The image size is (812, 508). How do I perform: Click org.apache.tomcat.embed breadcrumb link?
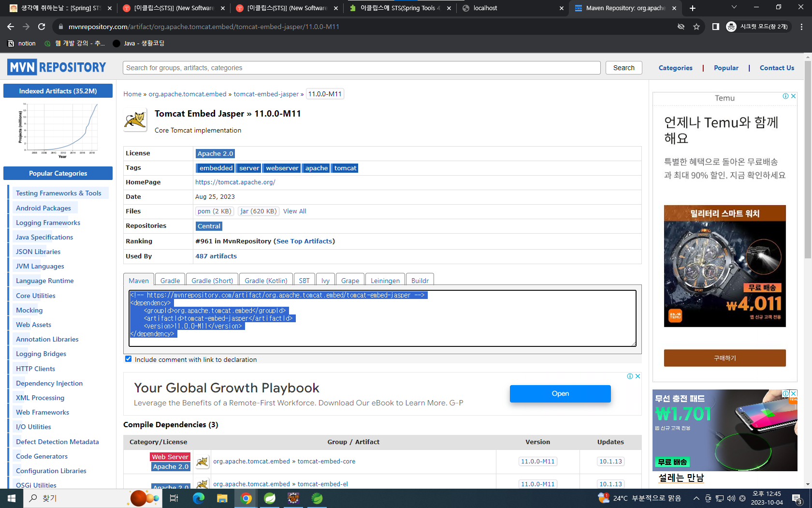pyautogui.click(x=188, y=94)
